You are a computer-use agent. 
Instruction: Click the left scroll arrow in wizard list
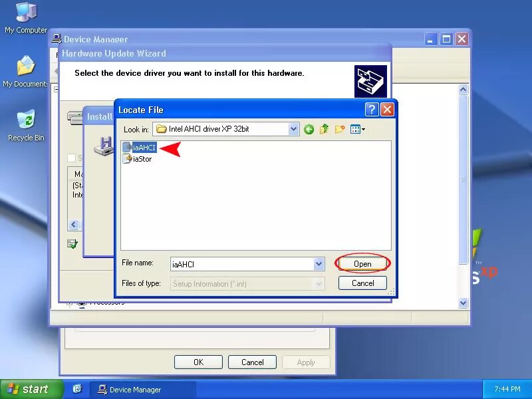(74, 224)
